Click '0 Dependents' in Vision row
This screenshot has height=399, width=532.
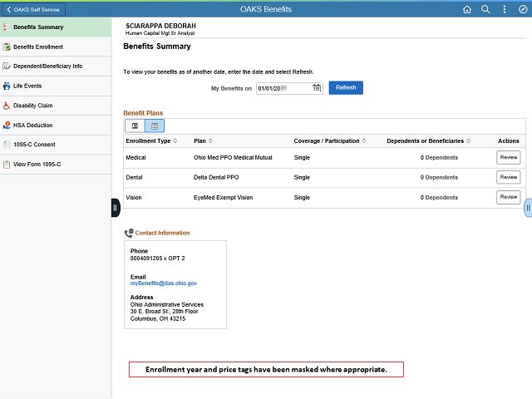[x=439, y=198]
